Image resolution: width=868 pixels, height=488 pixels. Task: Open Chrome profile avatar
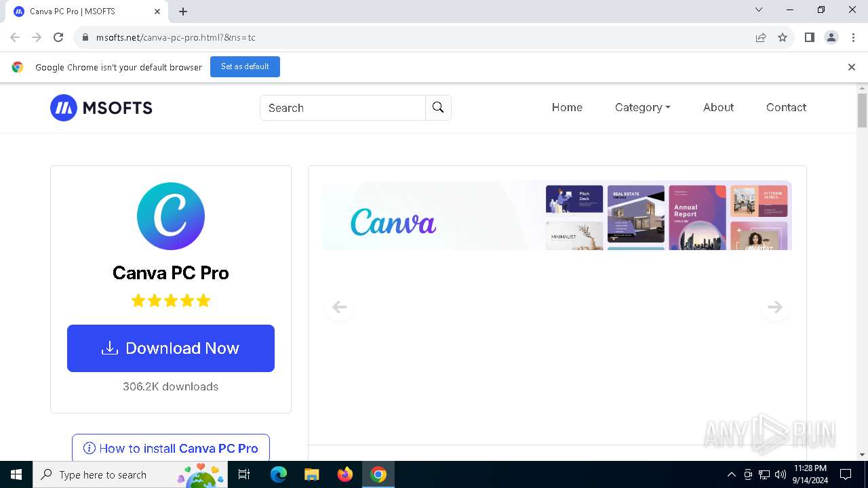831,37
